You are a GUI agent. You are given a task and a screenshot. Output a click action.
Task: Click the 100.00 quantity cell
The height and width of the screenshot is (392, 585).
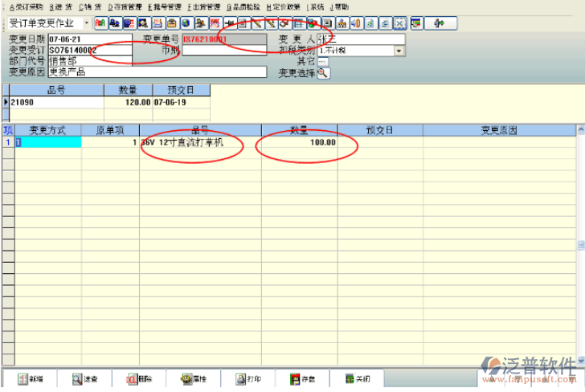[300, 142]
